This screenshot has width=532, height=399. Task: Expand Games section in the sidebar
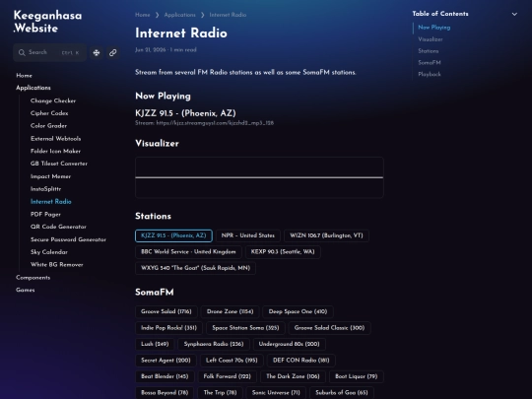(25, 290)
